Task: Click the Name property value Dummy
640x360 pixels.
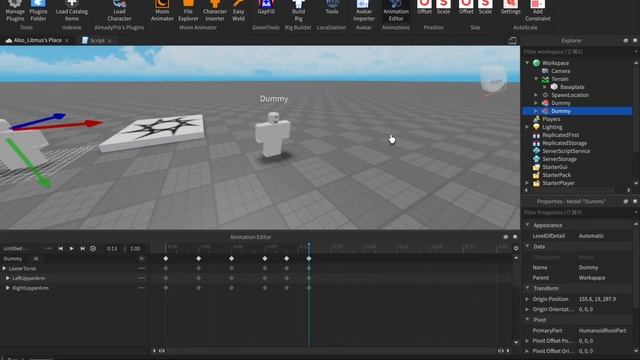Action: [x=588, y=267]
